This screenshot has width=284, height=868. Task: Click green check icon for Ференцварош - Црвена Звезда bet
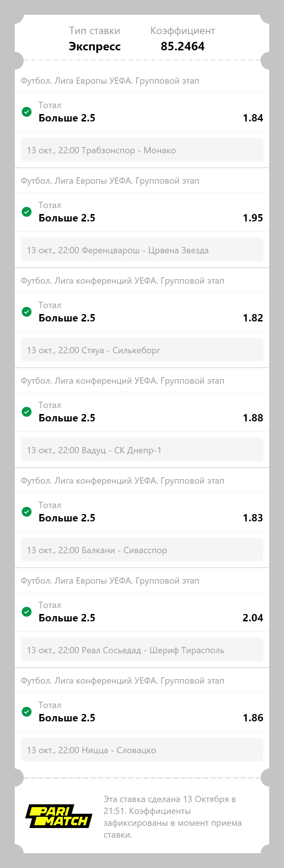click(x=27, y=212)
